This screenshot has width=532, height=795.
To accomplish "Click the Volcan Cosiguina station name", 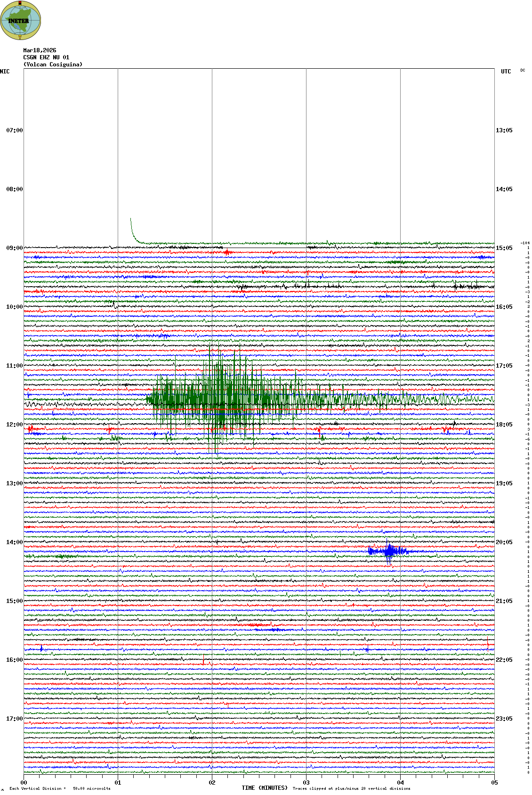I will pyautogui.click(x=53, y=64).
